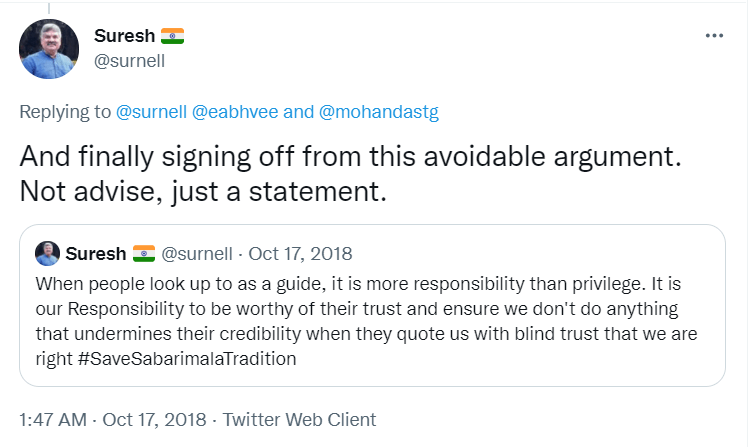Image resolution: width=754 pixels, height=447 pixels.
Task: Select the Suresh name inside the quoted tweet
Action: (96, 253)
